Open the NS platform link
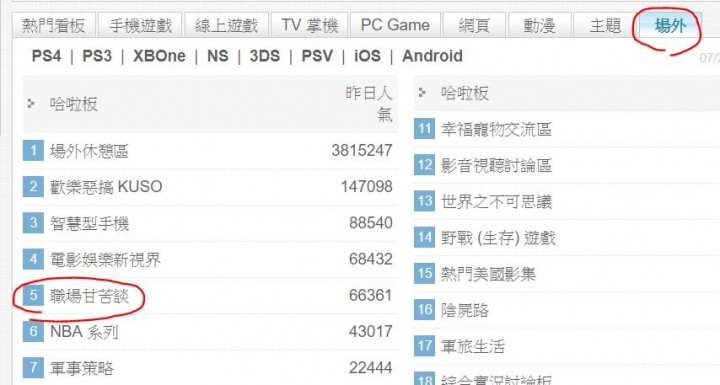 pyautogui.click(x=218, y=56)
